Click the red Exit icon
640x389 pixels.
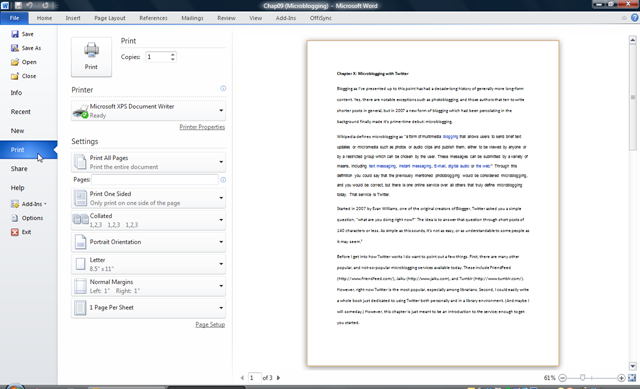click(15, 232)
